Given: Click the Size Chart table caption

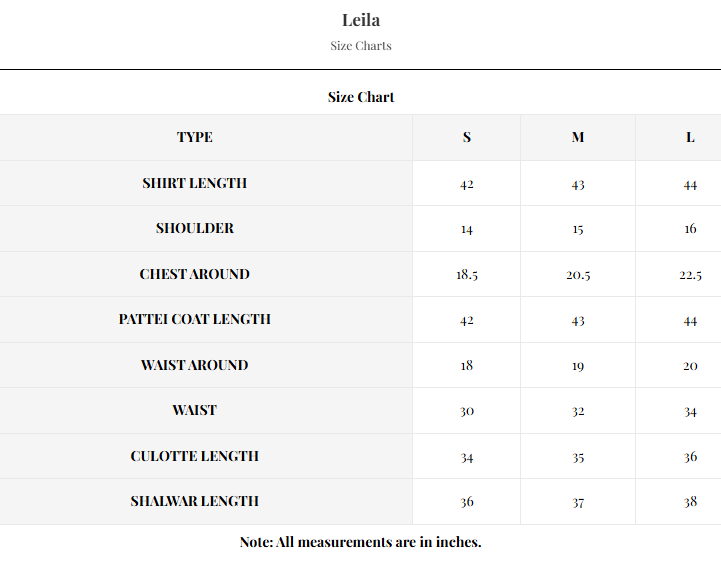Looking at the screenshot, I should coord(360,97).
